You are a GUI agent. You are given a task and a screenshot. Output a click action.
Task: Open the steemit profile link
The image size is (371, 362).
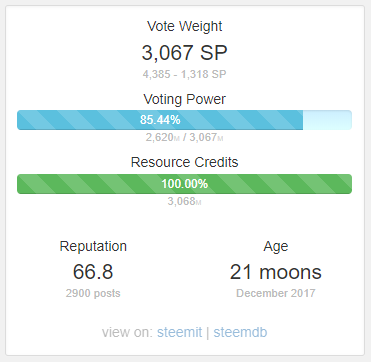(x=180, y=332)
